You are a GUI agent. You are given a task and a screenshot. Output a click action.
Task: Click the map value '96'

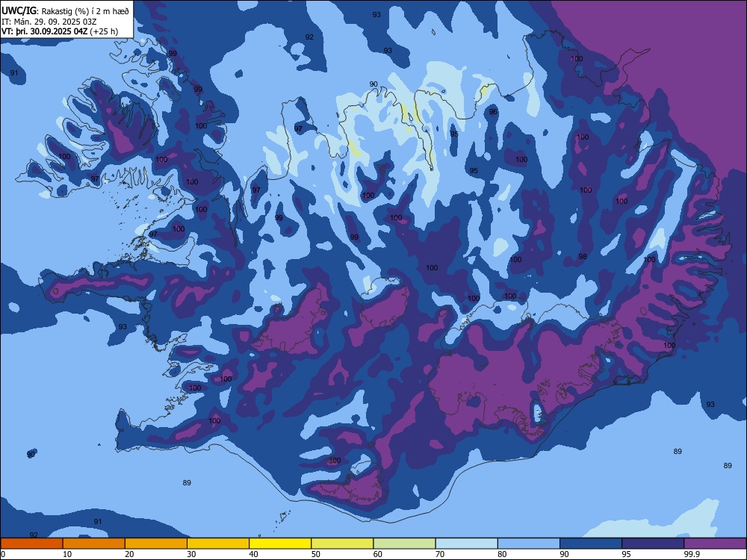[x=493, y=112]
